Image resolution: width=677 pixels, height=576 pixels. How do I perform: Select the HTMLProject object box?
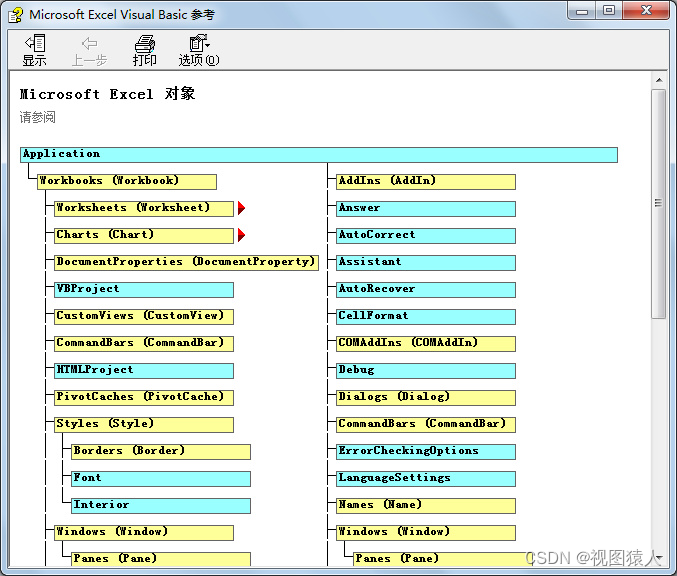point(144,370)
